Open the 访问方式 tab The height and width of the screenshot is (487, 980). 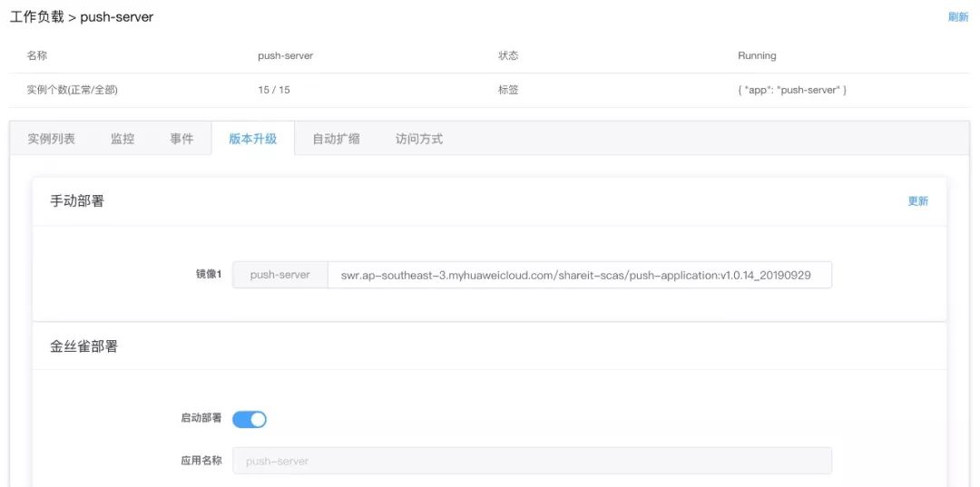coord(419,139)
